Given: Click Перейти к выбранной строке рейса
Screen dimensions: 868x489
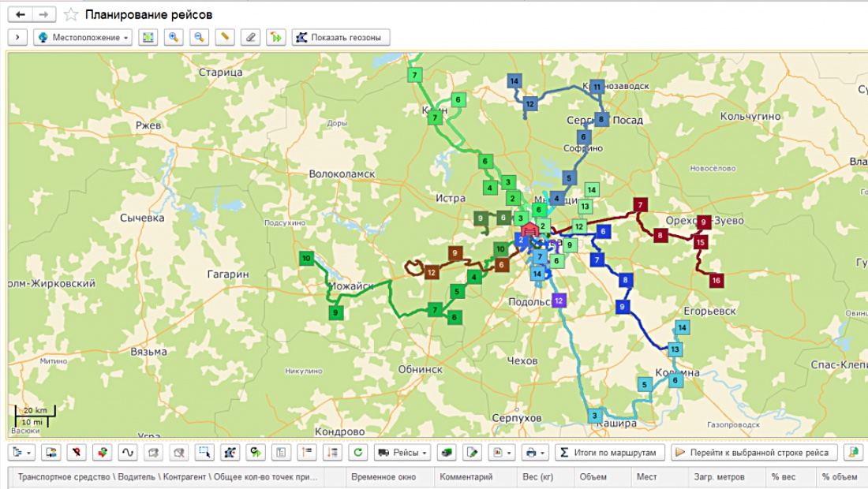Looking at the screenshot, I should point(754,453).
